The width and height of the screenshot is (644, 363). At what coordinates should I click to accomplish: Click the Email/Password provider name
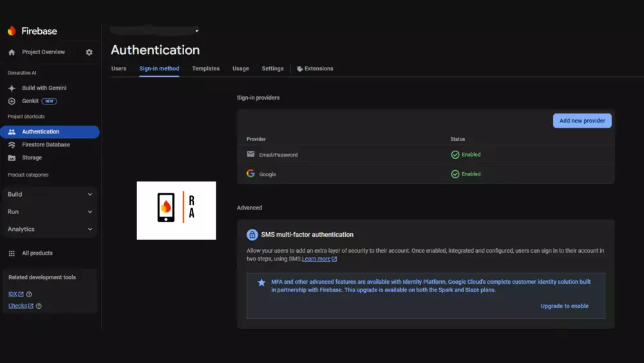278,155
